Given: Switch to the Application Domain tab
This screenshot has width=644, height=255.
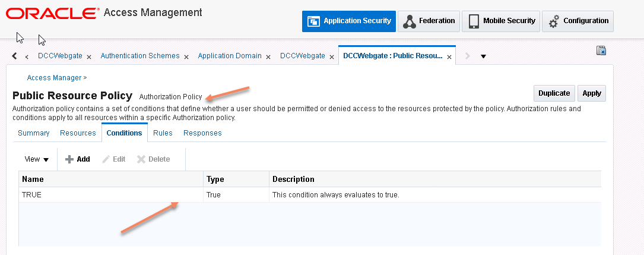Looking at the screenshot, I should [x=230, y=55].
